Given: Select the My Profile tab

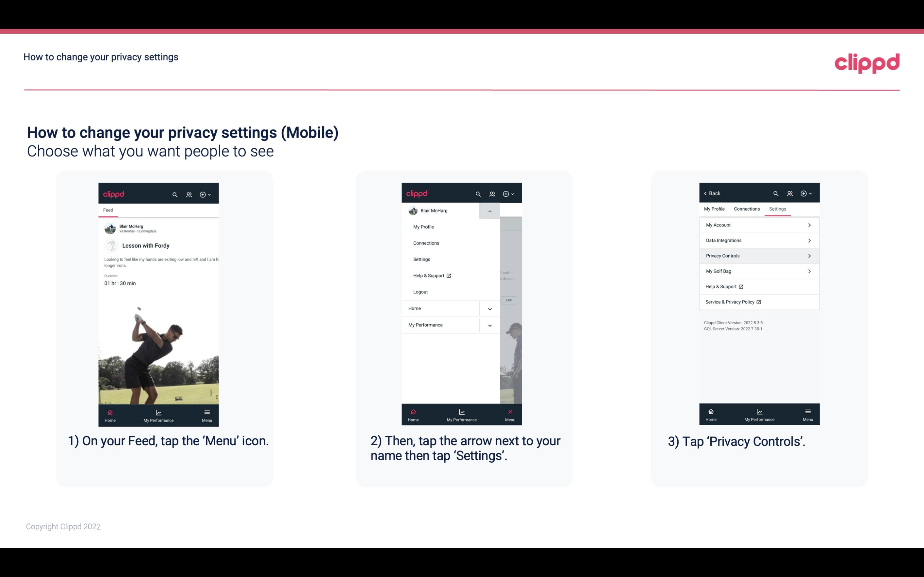Looking at the screenshot, I should [715, 209].
